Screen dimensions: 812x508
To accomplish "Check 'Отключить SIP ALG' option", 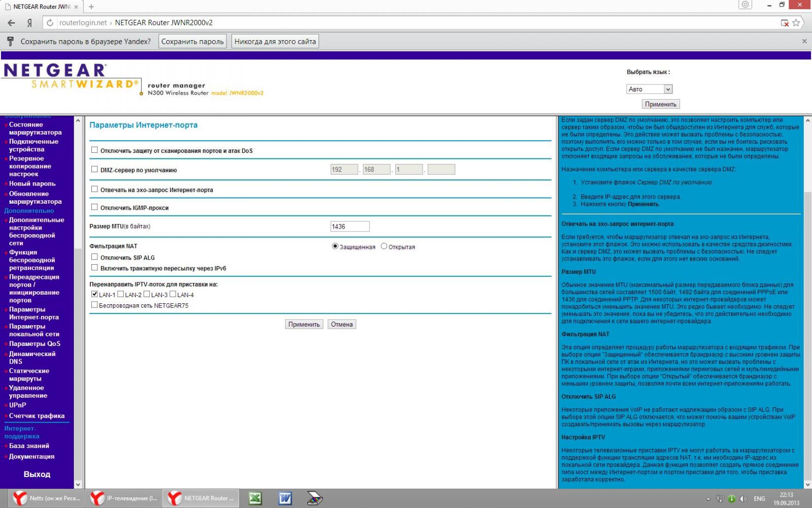I will (x=94, y=257).
